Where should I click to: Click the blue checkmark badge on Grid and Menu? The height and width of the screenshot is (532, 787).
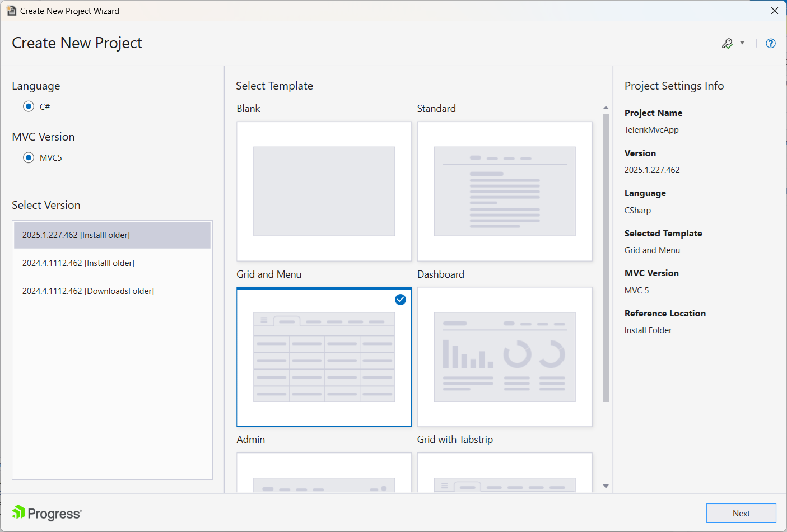point(400,300)
